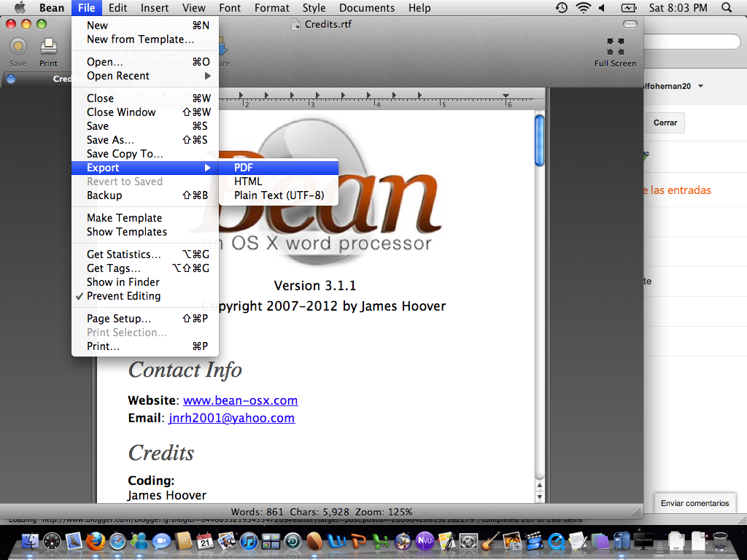Open NVU editor from the Dock
Image resolution: width=747 pixels, height=560 pixels.
click(x=425, y=542)
